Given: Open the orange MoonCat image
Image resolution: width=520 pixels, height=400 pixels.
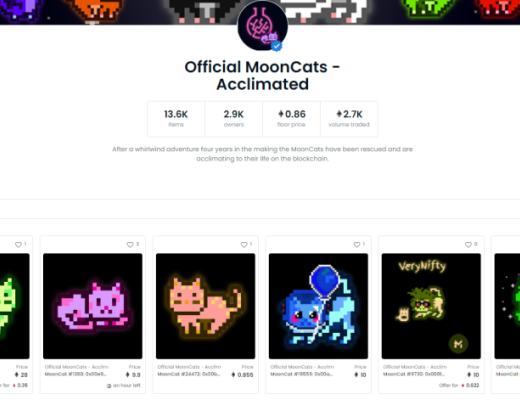Looking at the screenshot, I should pyautogui.click(x=206, y=306).
